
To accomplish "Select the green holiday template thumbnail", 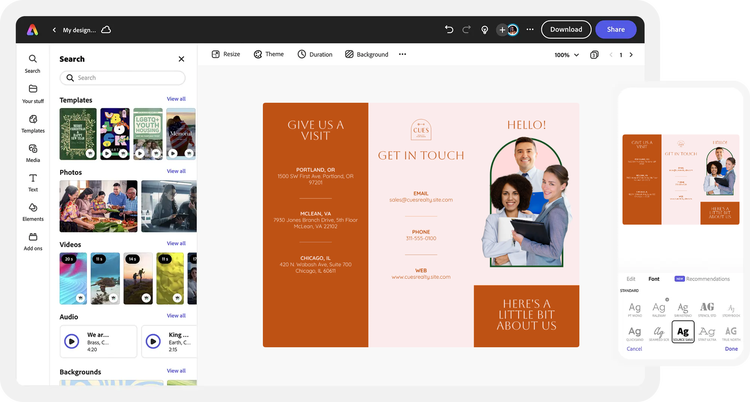I will [x=78, y=134].
